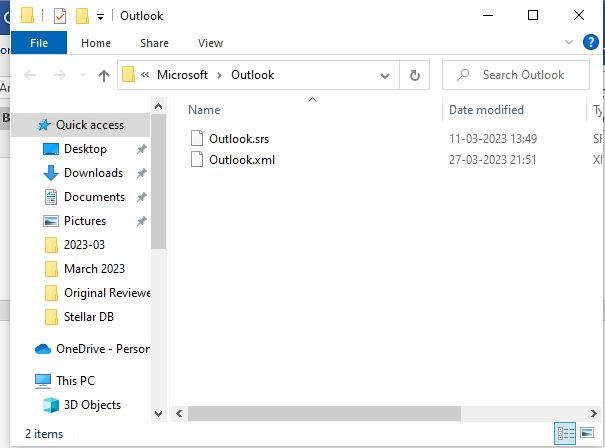Click the pin icon next to Pictures
Viewport: 605px width, 448px height.
[142, 221]
